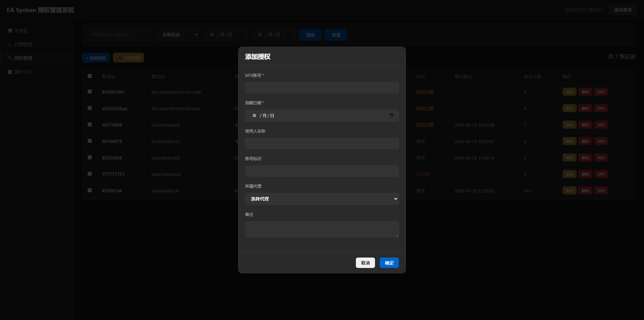The width and height of the screenshot is (644, 320).
Task: Click calendar icon of second filter date
Action: coord(288,35)
